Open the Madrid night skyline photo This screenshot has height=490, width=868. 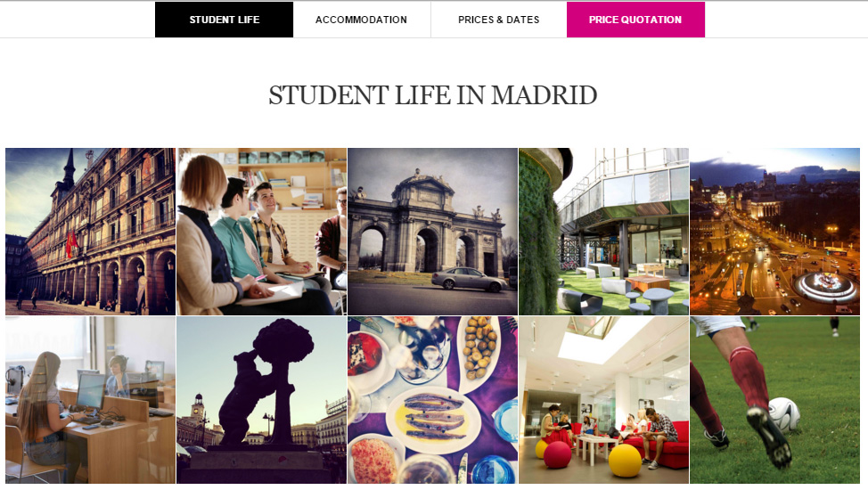[x=774, y=232]
